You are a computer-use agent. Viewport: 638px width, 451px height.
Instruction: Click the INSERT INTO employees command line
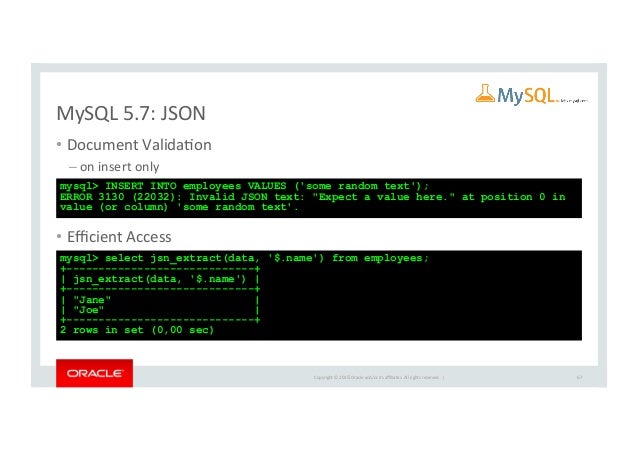coord(244,186)
